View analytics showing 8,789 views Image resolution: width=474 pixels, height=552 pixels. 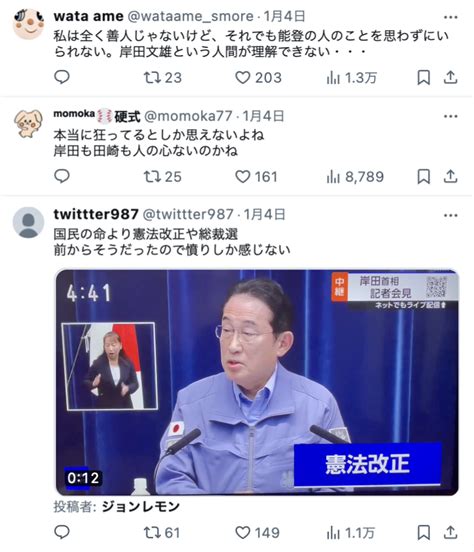(x=355, y=177)
